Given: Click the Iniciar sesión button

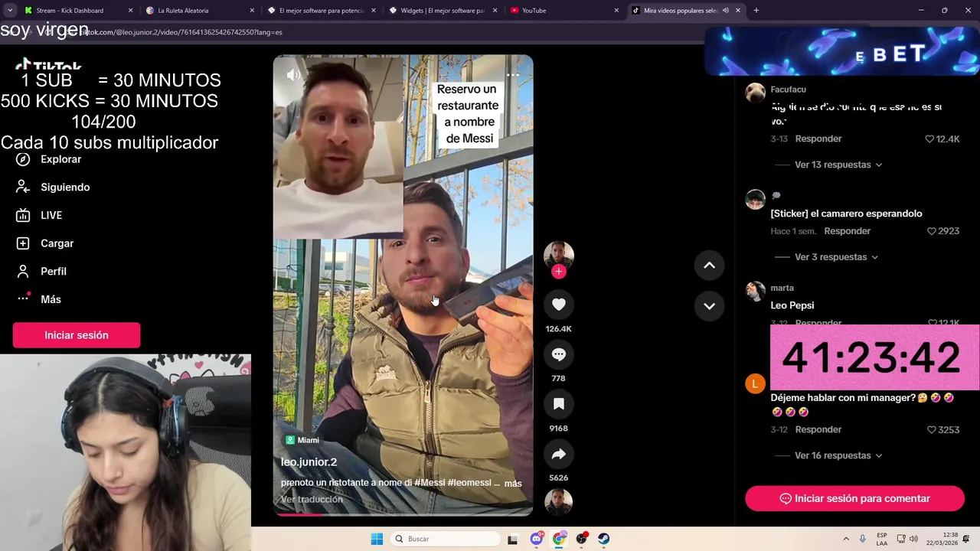Looking at the screenshot, I should click(x=77, y=335).
